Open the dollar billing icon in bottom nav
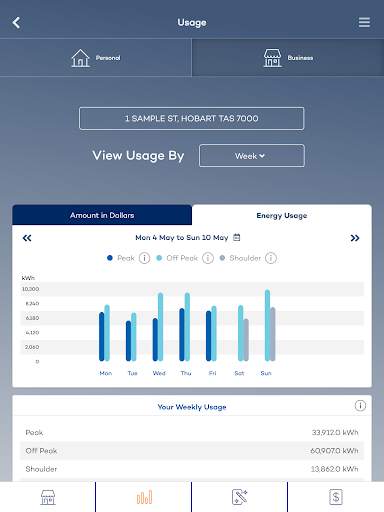Screen dimensions: 384x512 [336, 497]
